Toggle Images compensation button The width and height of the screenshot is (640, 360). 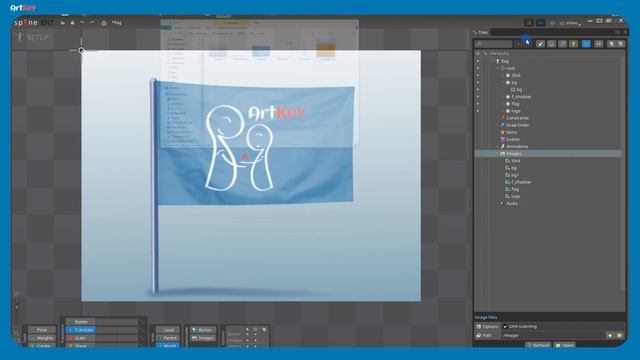203,338
